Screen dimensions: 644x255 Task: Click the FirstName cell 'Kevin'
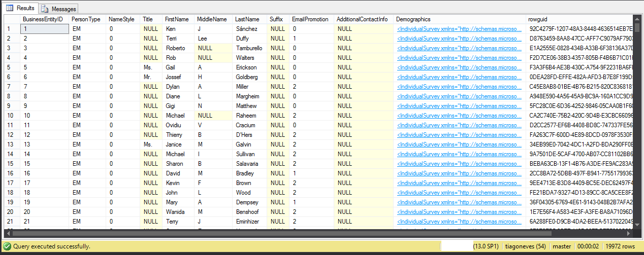179,183
